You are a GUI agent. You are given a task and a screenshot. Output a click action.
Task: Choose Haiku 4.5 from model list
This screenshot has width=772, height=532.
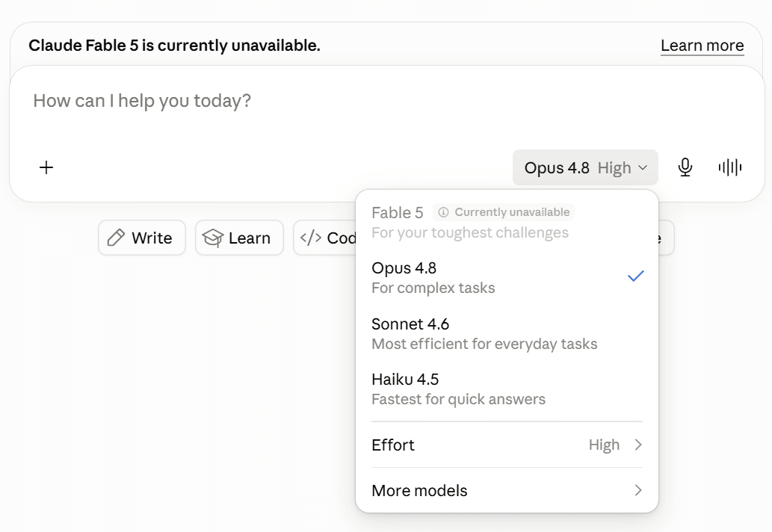[507, 389]
